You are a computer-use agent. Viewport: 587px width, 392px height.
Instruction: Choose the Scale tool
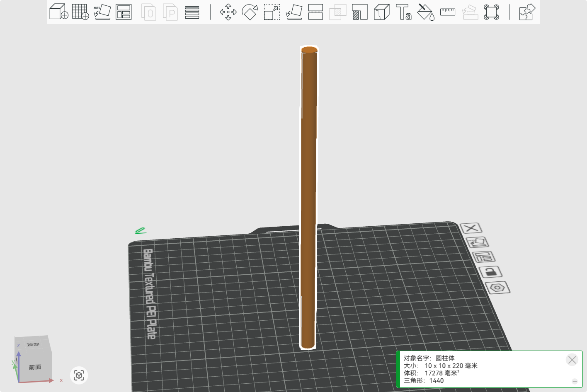pos(272,12)
